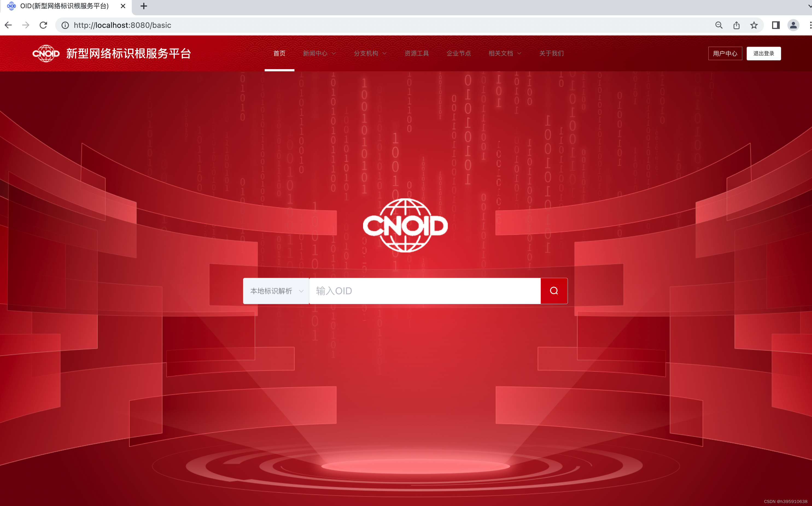Click 资源工具 navigation icon

click(416, 53)
